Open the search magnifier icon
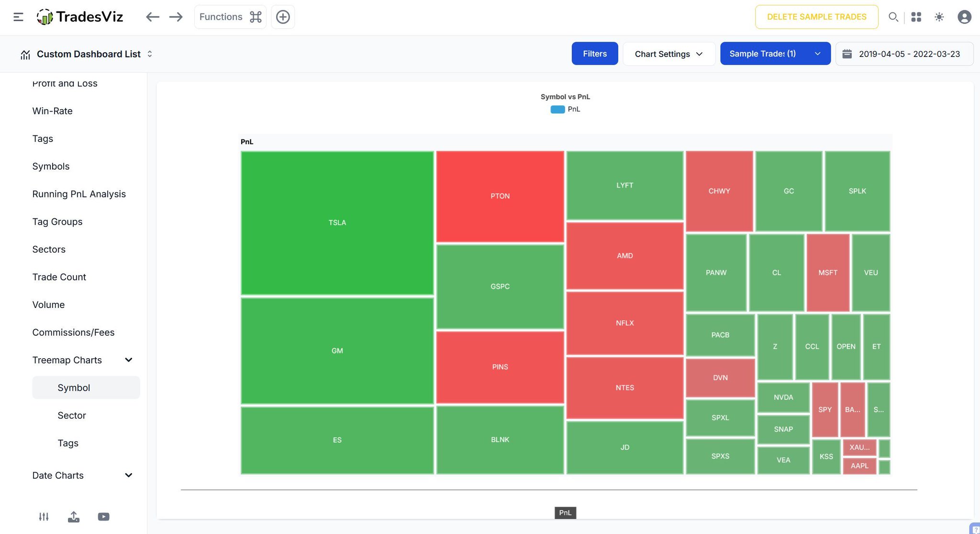 (x=893, y=17)
